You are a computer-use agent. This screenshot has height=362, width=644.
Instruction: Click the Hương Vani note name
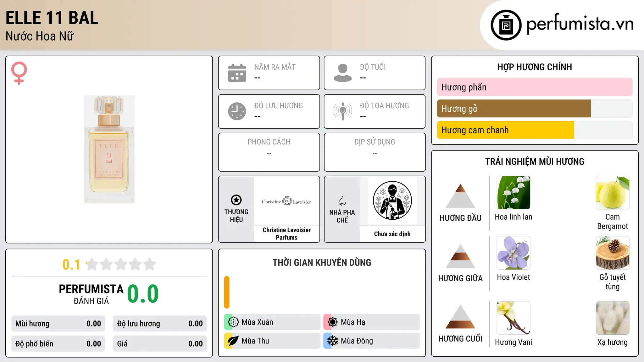pyautogui.click(x=514, y=342)
